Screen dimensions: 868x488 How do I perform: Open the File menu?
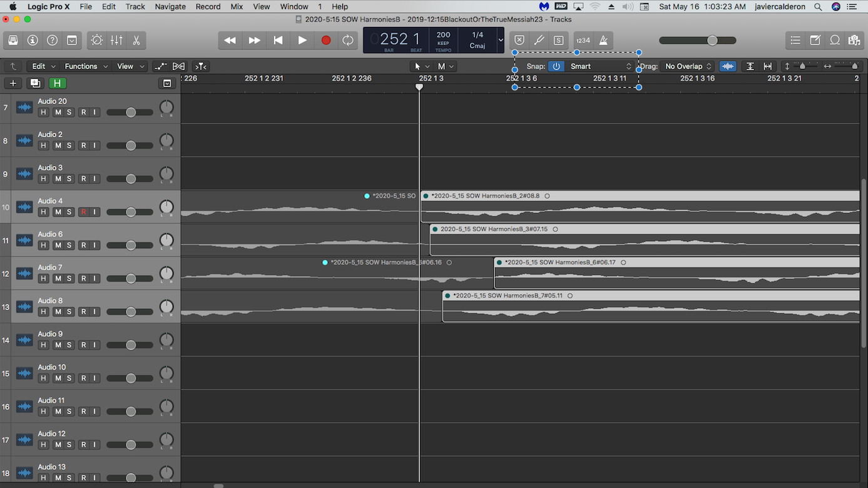click(x=86, y=7)
